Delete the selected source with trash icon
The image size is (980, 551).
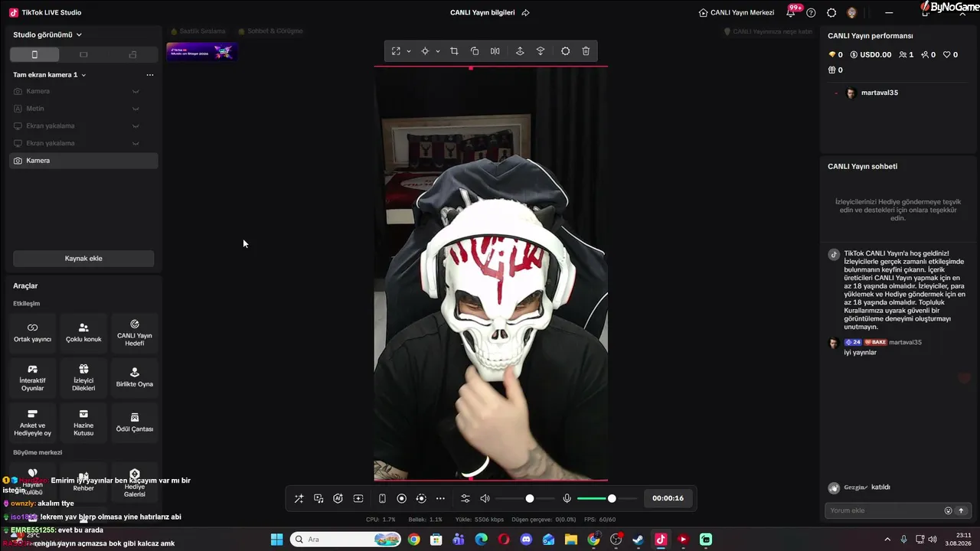tap(586, 51)
